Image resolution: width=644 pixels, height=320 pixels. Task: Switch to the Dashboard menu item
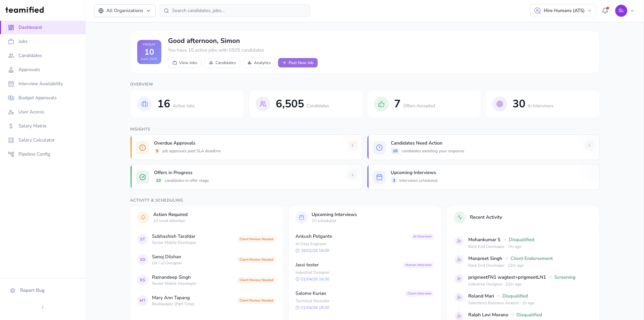pos(30,27)
